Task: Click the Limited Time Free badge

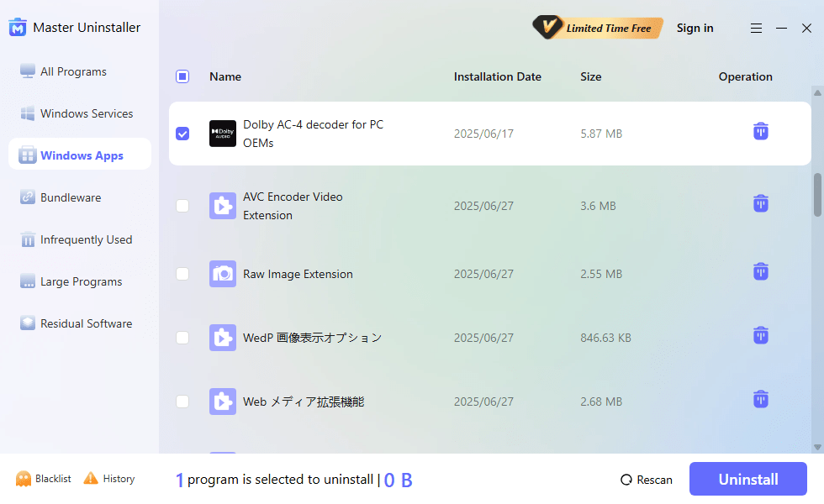Action: 598,27
